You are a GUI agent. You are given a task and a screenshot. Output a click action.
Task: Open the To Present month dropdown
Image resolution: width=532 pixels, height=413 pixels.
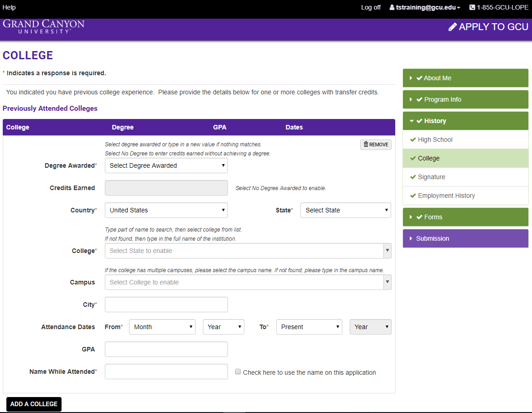[309, 327]
